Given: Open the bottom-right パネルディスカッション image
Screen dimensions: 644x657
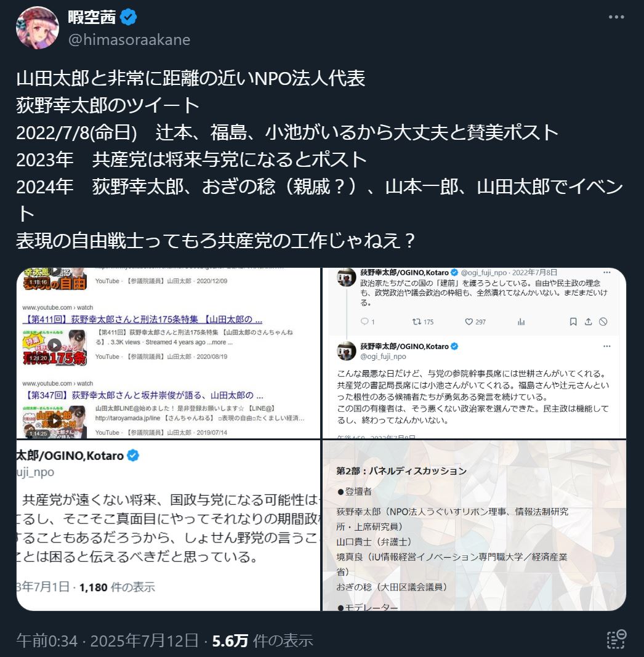Looking at the screenshot, I should click(474, 525).
